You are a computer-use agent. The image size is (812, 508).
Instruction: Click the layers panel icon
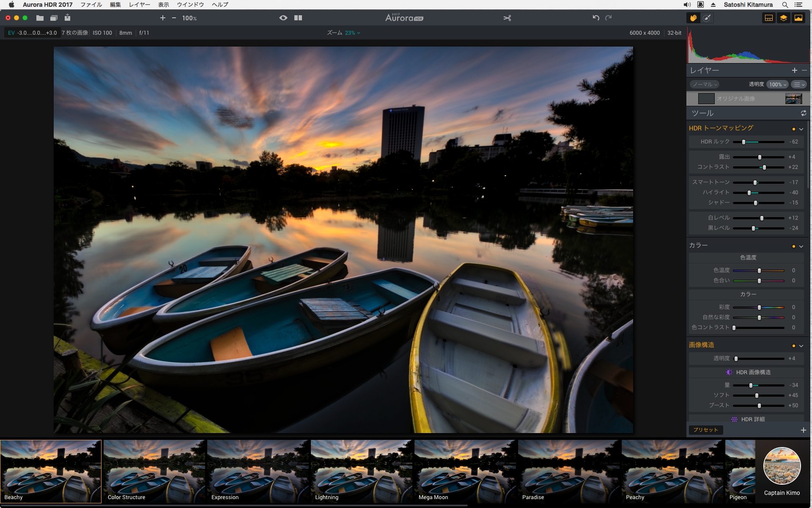coord(784,18)
